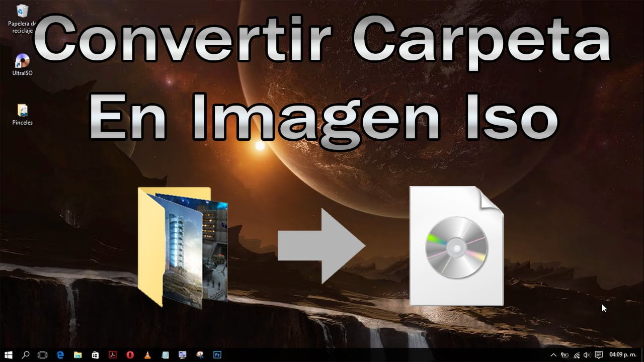This screenshot has width=644, height=362.
Task: Adjust the system volume
Action: click(587, 354)
